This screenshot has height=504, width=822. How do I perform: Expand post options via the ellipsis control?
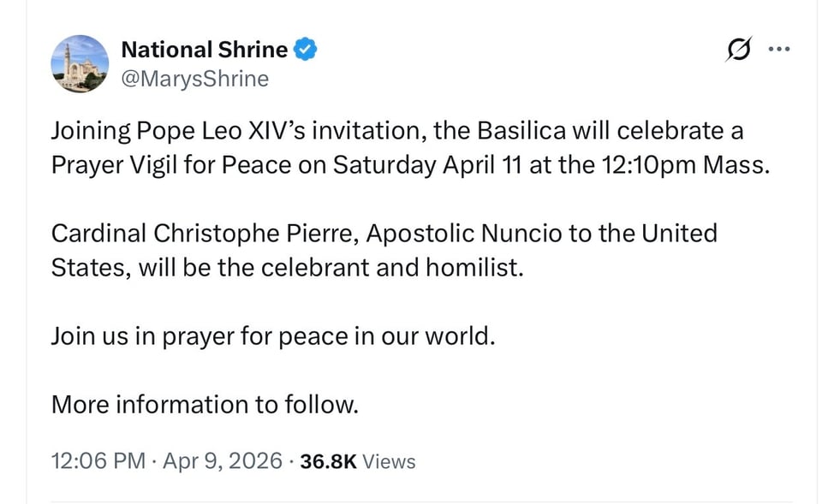click(x=779, y=49)
